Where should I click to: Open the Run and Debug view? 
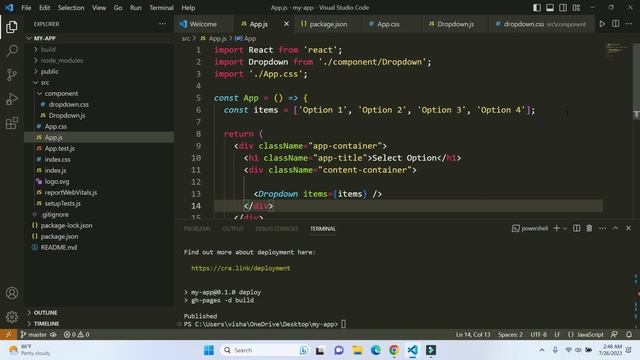point(12,99)
